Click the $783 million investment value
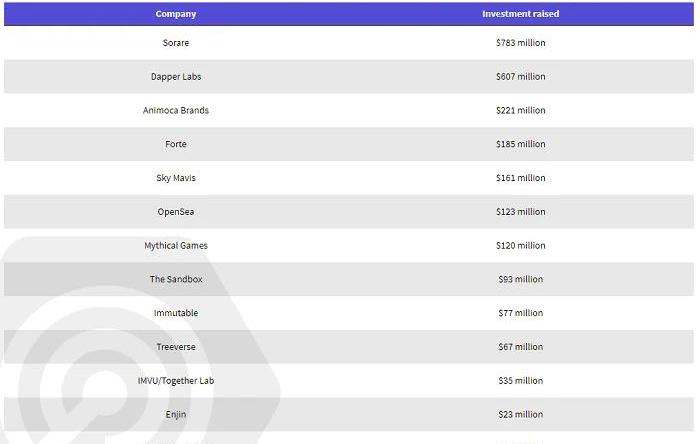Image resolution: width=700 pixels, height=444 pixels. pyautogui.click(x=520, y=43)
